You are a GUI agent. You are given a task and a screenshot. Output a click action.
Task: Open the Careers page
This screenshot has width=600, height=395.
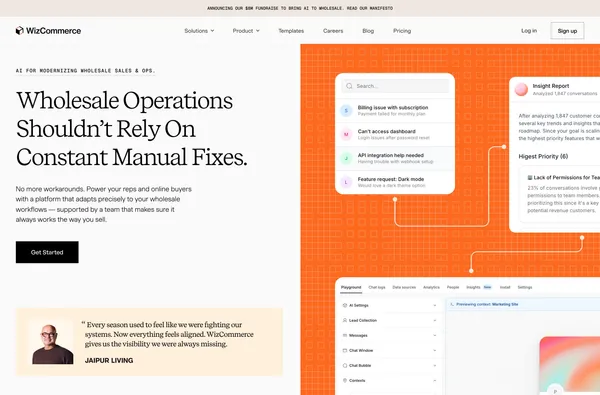(333, 31)
